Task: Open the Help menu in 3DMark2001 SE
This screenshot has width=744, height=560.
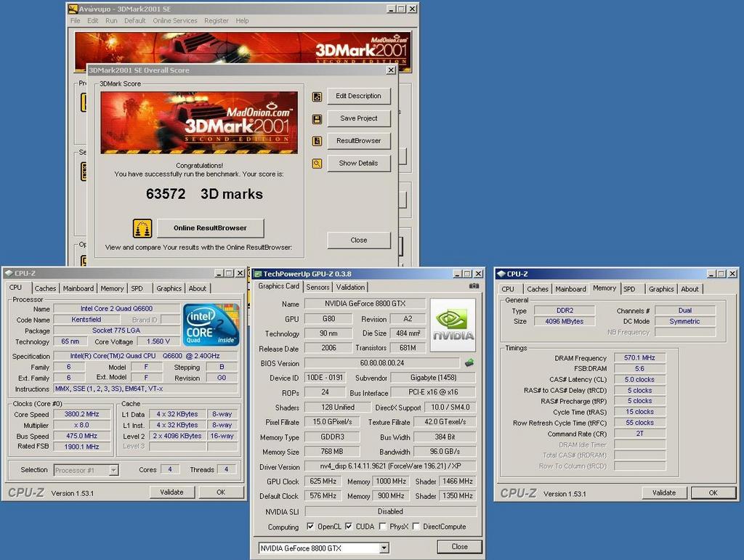Action: click(x=242, y=21)
